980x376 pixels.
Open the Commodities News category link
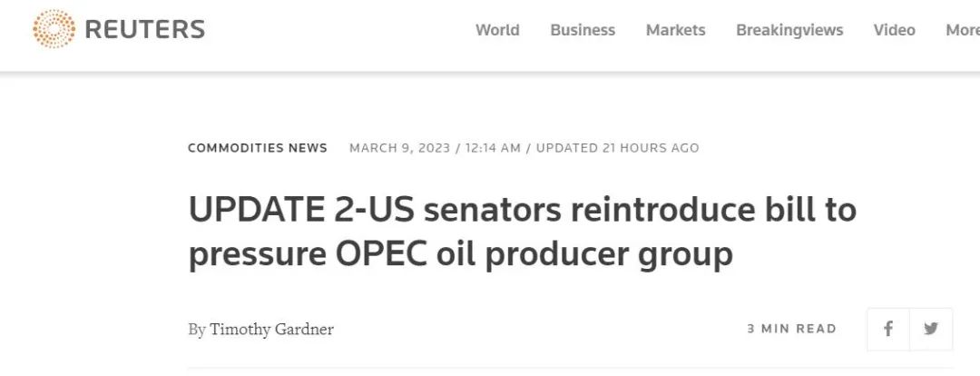pyautogui.click(x=258, y=148)
